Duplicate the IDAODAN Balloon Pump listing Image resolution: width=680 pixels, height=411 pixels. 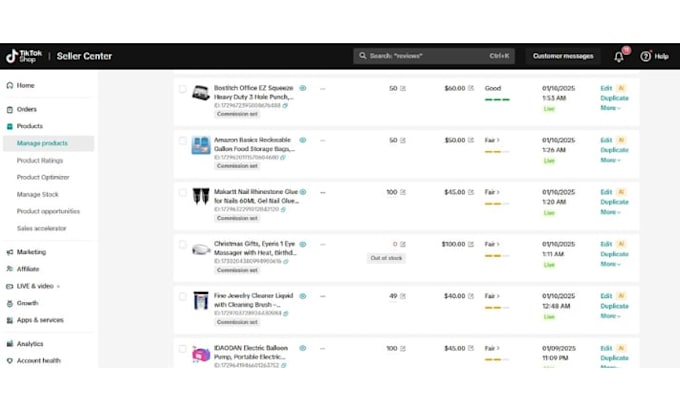[x=615, y=358]
